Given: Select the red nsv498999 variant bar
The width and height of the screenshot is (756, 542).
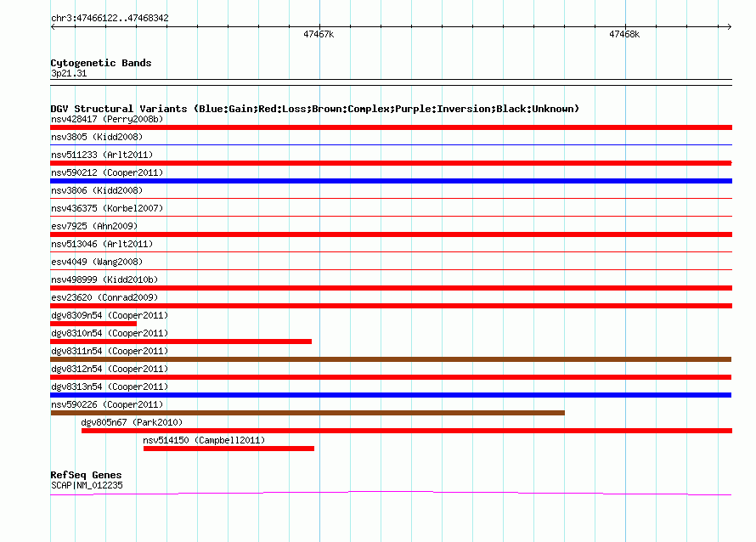Looking at the screenshot, I should (x=391, y=288).
